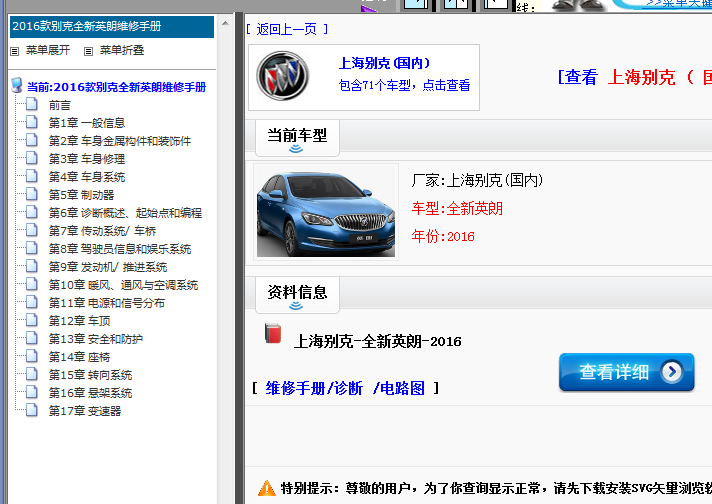Select the 当前车型 tab

click(x=297, y=138)
